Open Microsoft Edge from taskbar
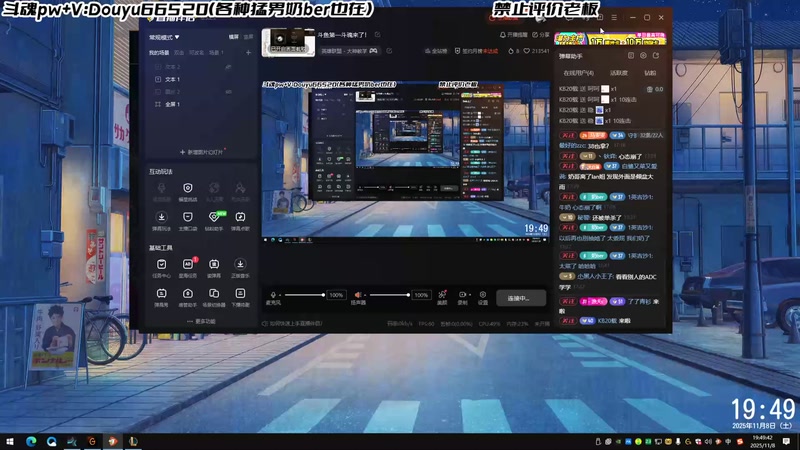Image resolution: width=800 pixels, height=450 pixels. (x=31, y=441)
